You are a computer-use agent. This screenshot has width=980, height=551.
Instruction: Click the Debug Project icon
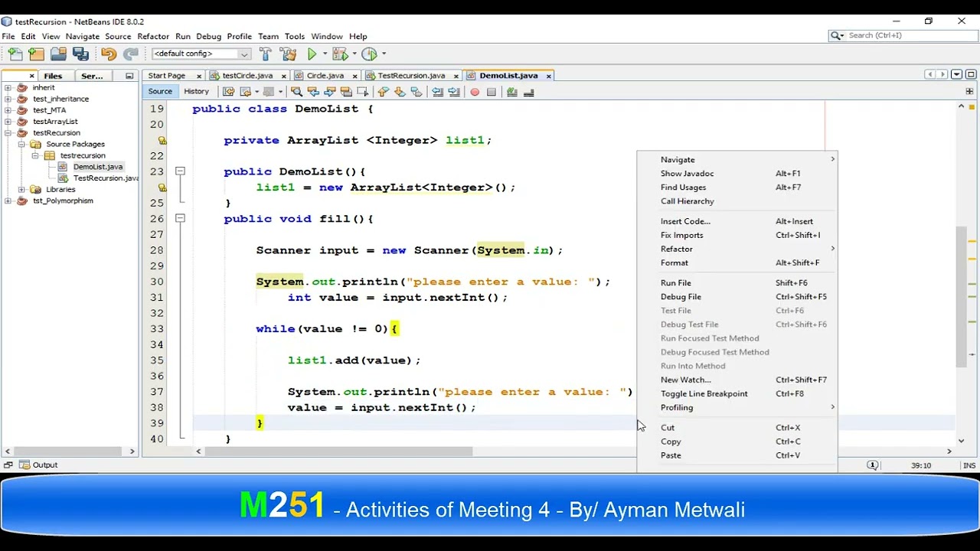pos(341,54)
